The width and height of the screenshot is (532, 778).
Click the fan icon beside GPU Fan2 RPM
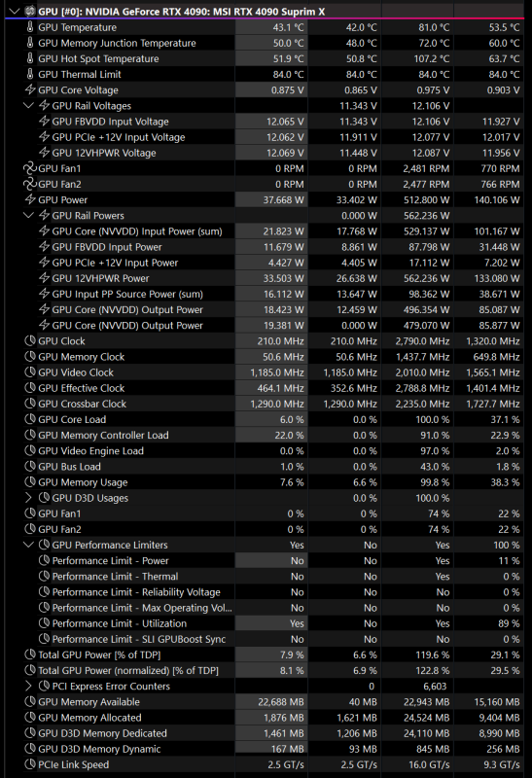pyautogui.click(x=30, y=184)
